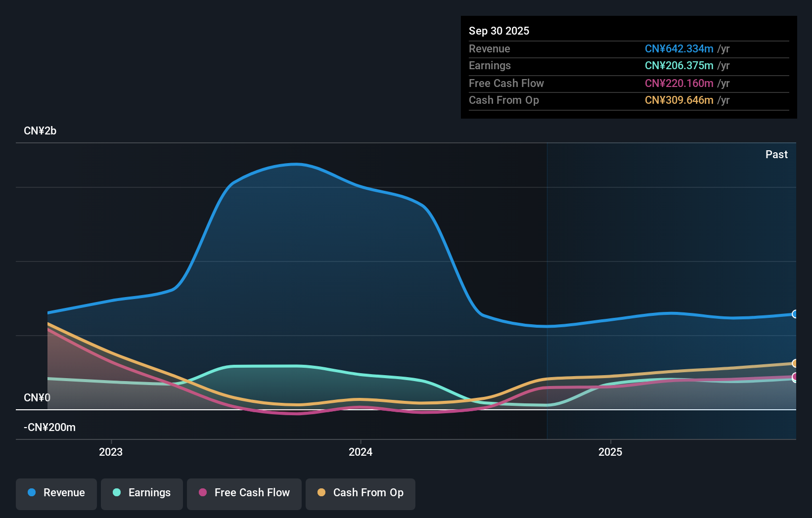Open the Sep 30 2025 data tooltip panel
Image resolution: width=812 pixels, height=518 pixels.
pos(628,67)
